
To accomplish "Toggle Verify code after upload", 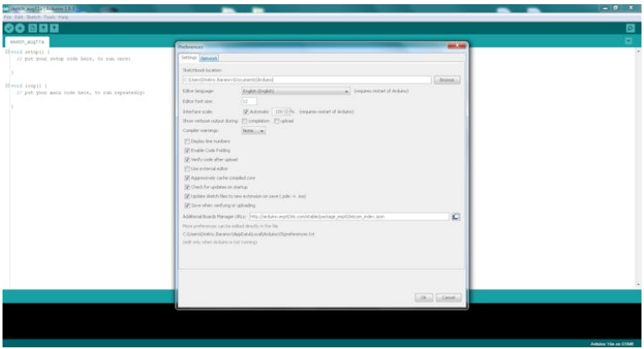I will point(187,159).
